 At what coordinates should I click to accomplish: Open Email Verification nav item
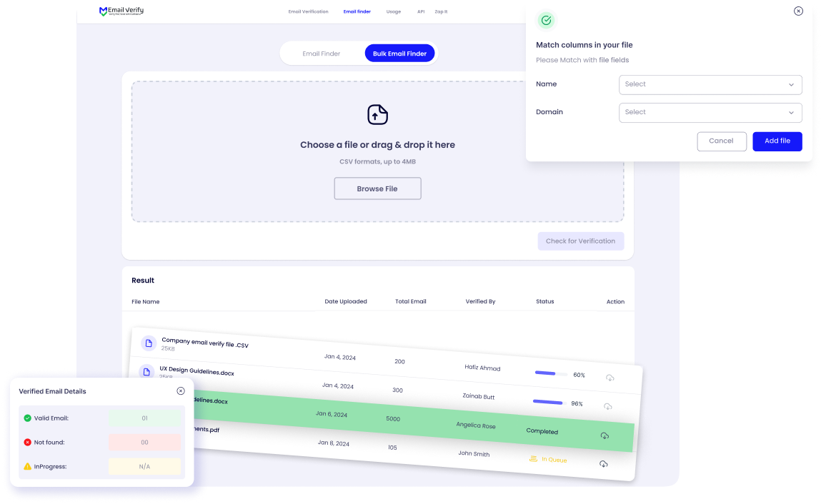coord(309,11)
